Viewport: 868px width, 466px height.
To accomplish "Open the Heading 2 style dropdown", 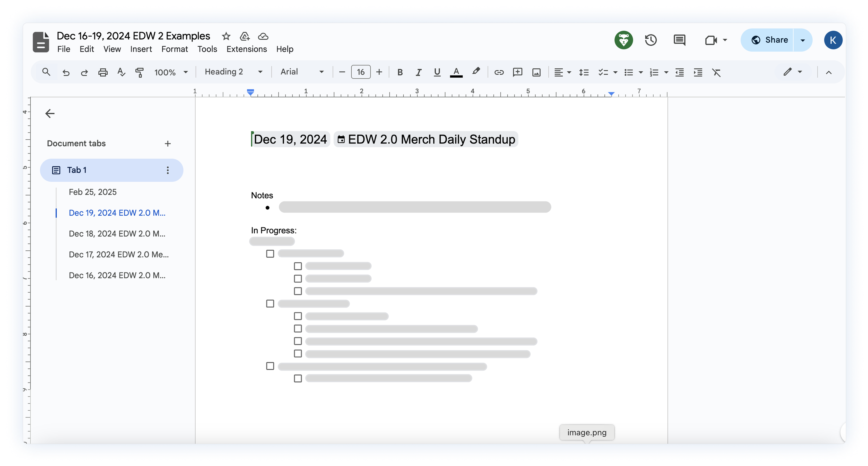I will point(233,72).
